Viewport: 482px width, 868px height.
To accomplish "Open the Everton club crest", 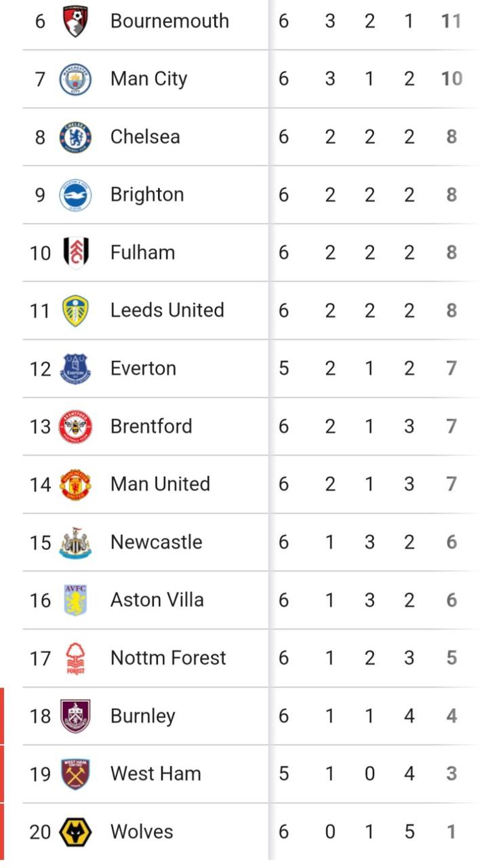I will [75, 369].
